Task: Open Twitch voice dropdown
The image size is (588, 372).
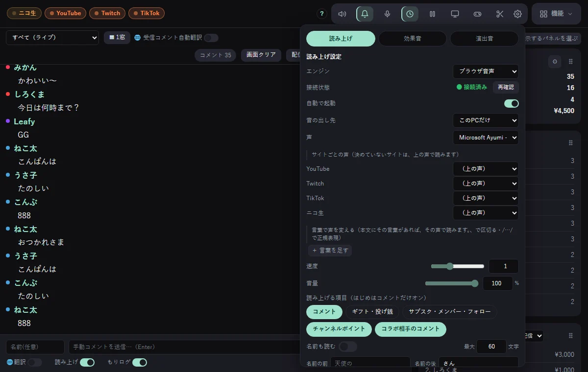Action: (x=486, y=184)
